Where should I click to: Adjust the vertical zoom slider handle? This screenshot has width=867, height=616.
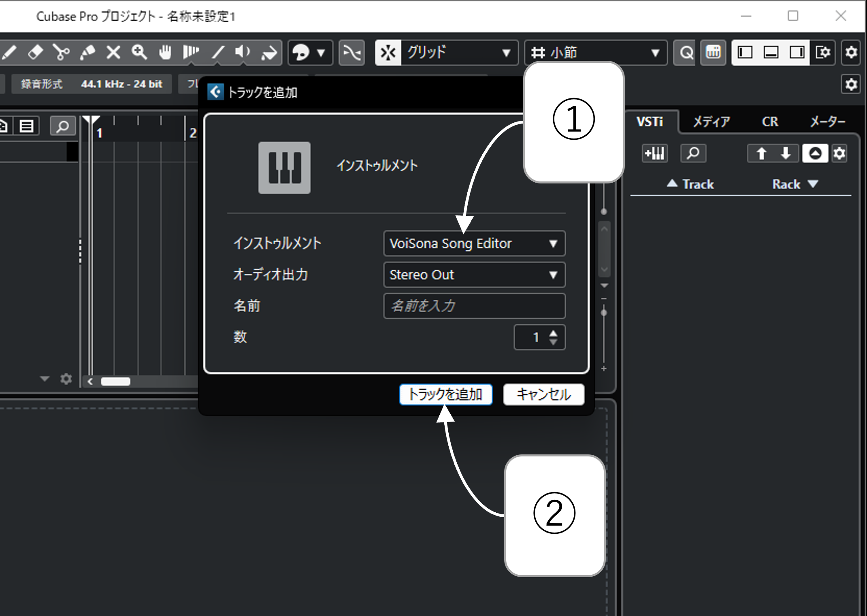[604, 211]
